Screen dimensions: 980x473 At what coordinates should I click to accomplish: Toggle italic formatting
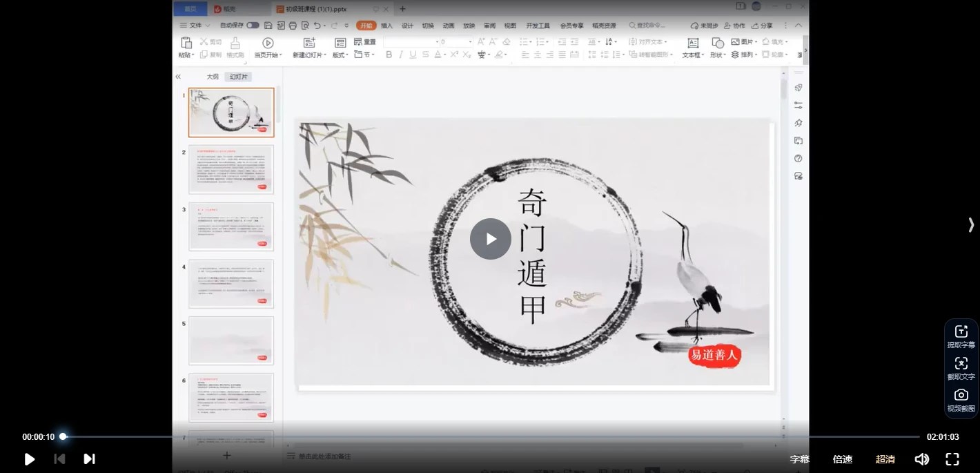(x=401, y=55)
